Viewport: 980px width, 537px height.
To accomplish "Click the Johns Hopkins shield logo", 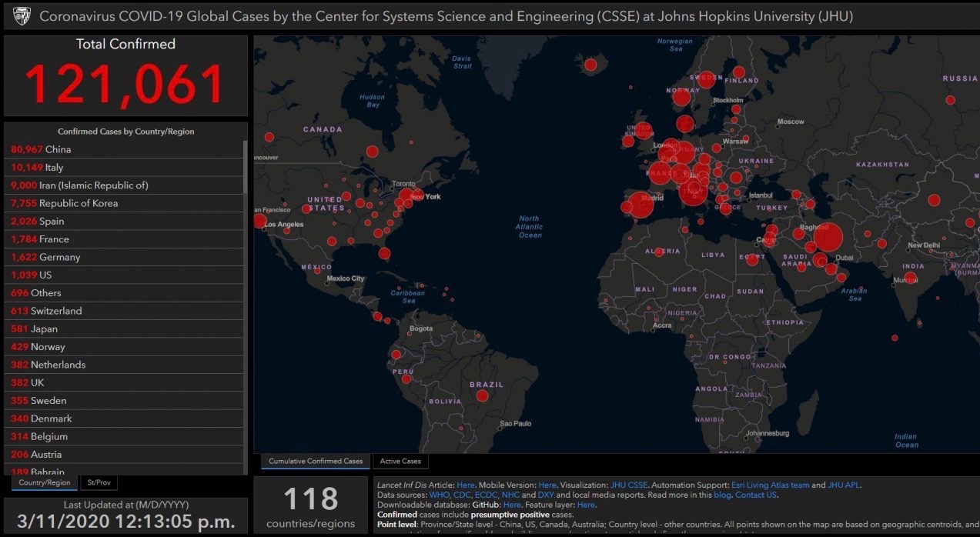I will (21, 15).
